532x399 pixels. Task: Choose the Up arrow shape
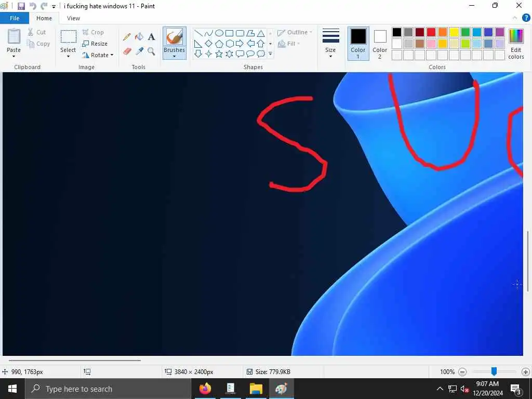point(261,44)
